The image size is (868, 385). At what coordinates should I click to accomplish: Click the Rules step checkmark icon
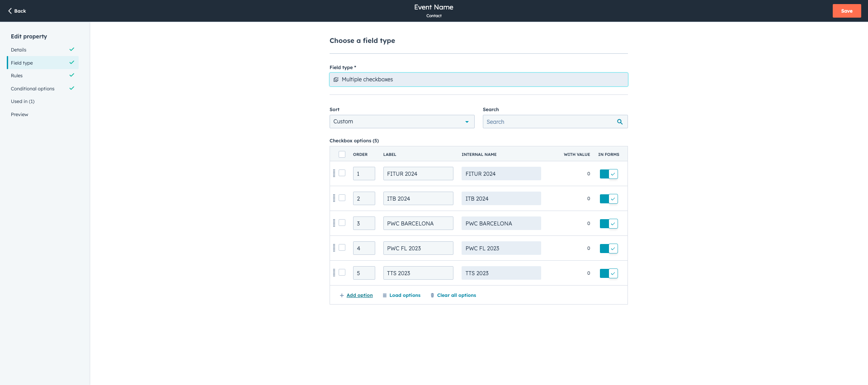(x=71, y=75)
